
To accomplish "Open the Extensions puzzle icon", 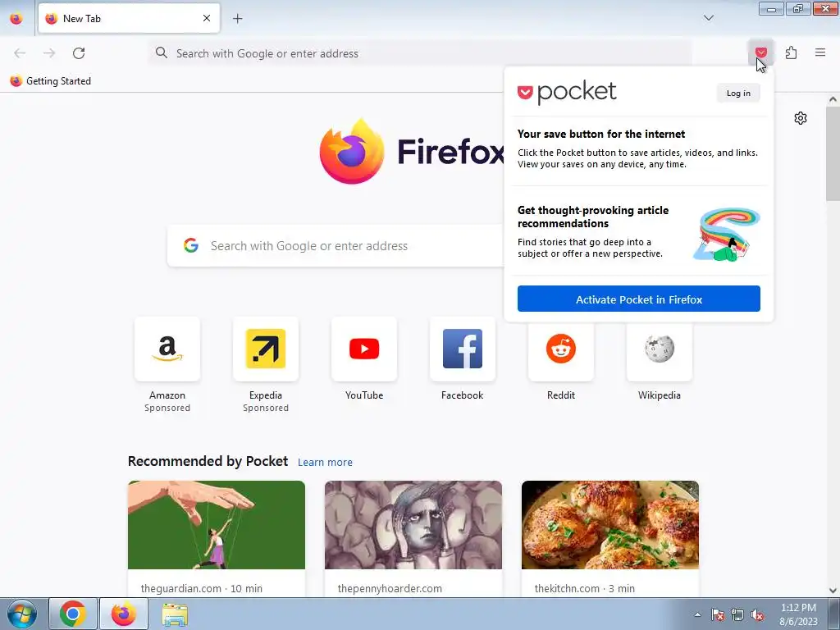I will [791, 52].
